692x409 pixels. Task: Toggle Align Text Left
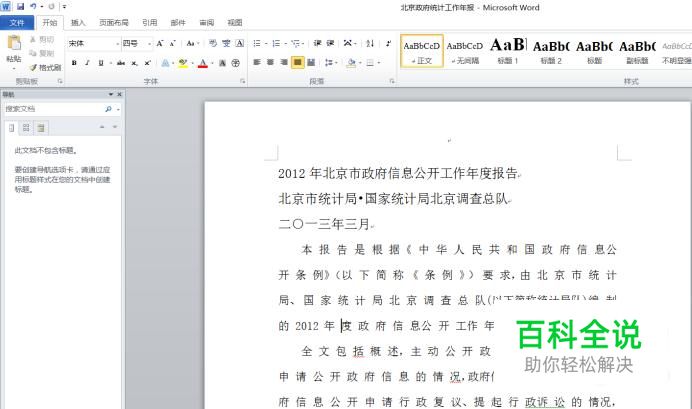(x=257, y=62)
